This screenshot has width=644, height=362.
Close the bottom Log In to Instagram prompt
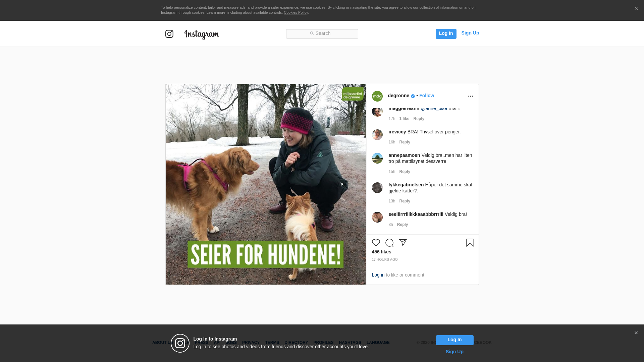point(636,333)
